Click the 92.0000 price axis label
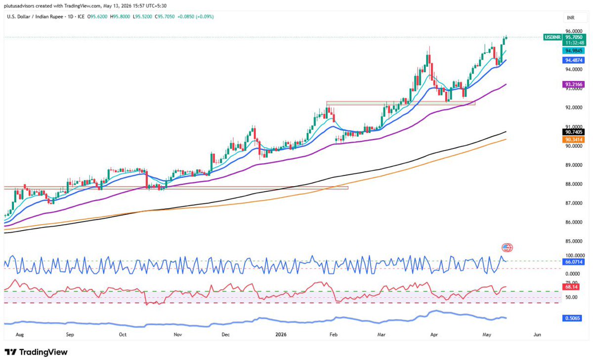 pos(574,107)
